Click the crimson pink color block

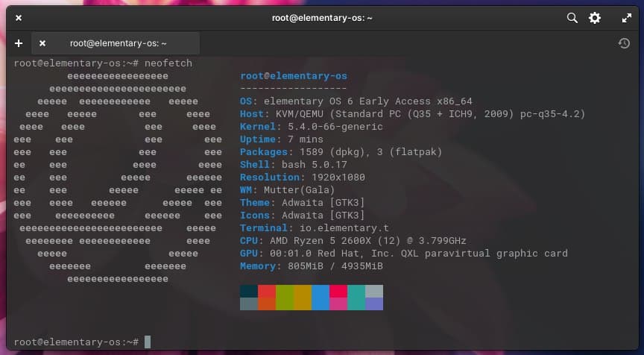pos(338,304)
